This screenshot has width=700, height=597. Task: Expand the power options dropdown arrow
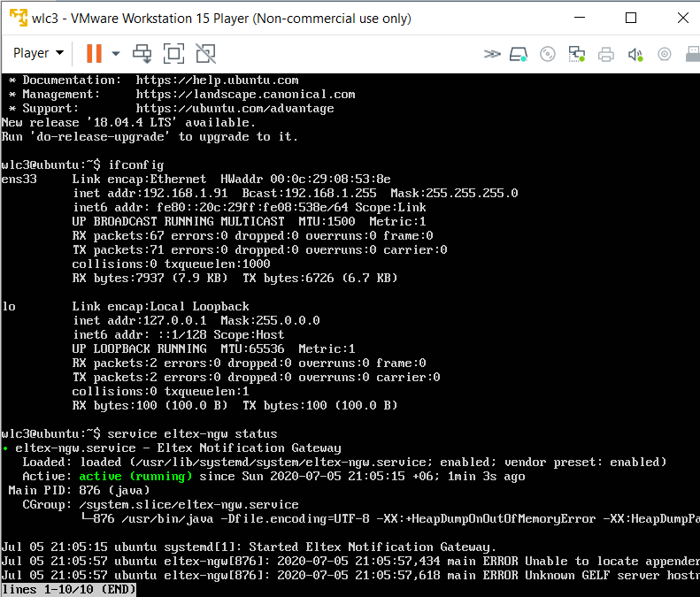116,54
